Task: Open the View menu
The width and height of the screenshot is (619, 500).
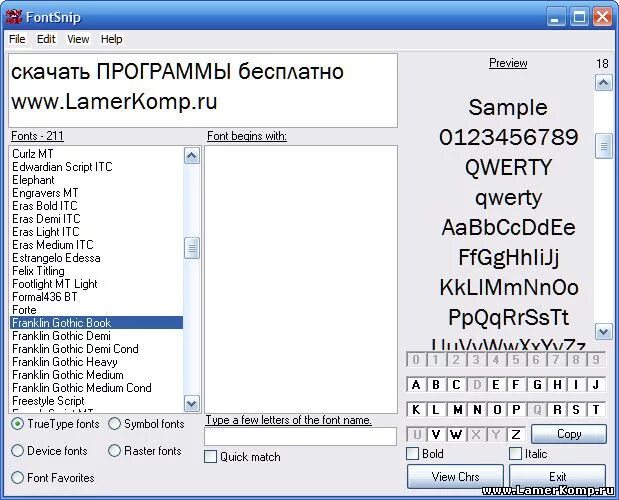Action: click(x=78, y=39)
